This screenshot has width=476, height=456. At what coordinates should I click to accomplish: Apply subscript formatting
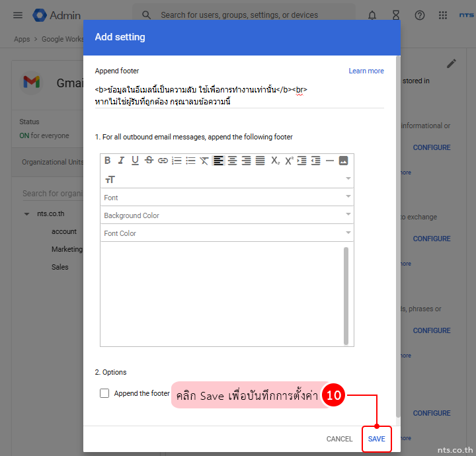[x=275, y=161]
